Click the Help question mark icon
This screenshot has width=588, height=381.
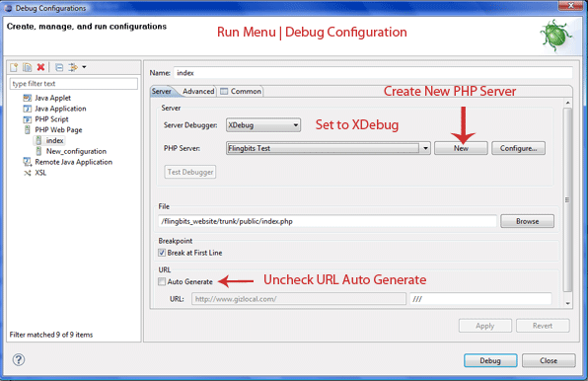point(19,359)
